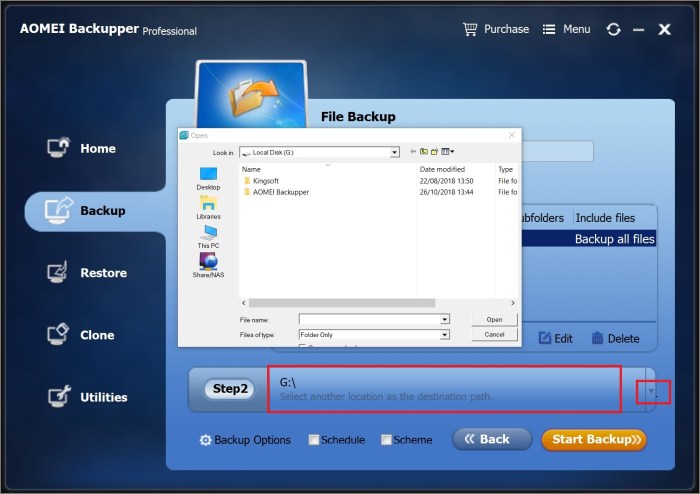Click the Open button in dialog

point(494,320)
